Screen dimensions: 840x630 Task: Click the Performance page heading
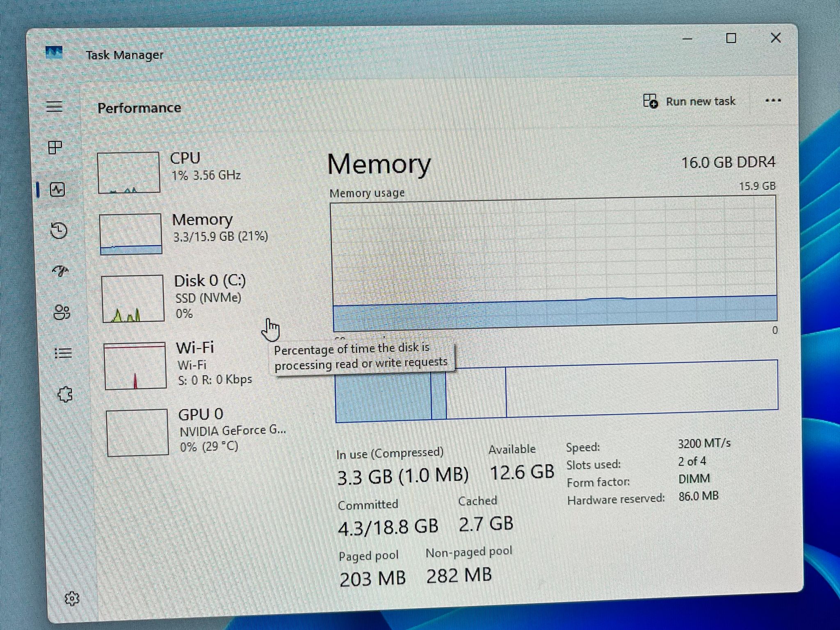click(x=139, y=108)
